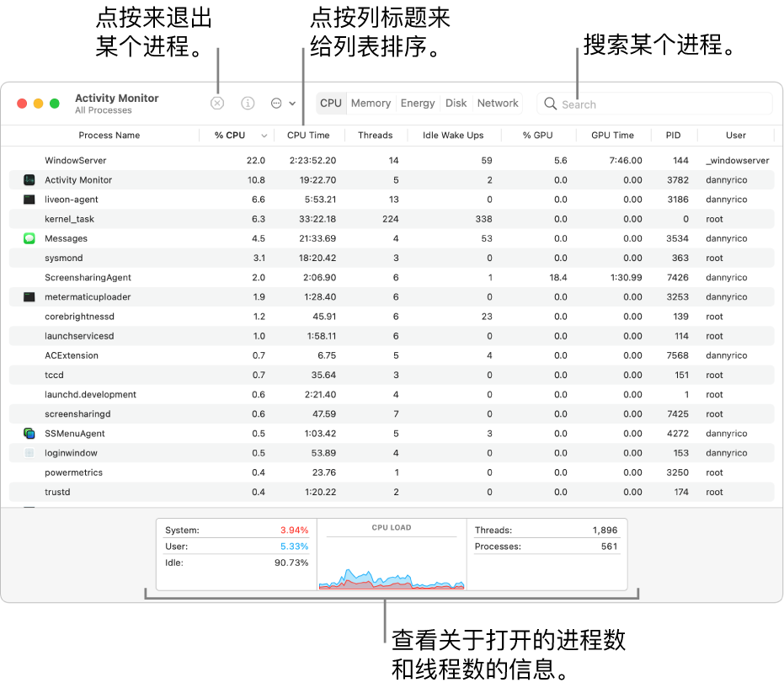Viewport: 784px width, 688px height.
Task: Click the liveon-agent terminal icon
Action: coord(29,199)
